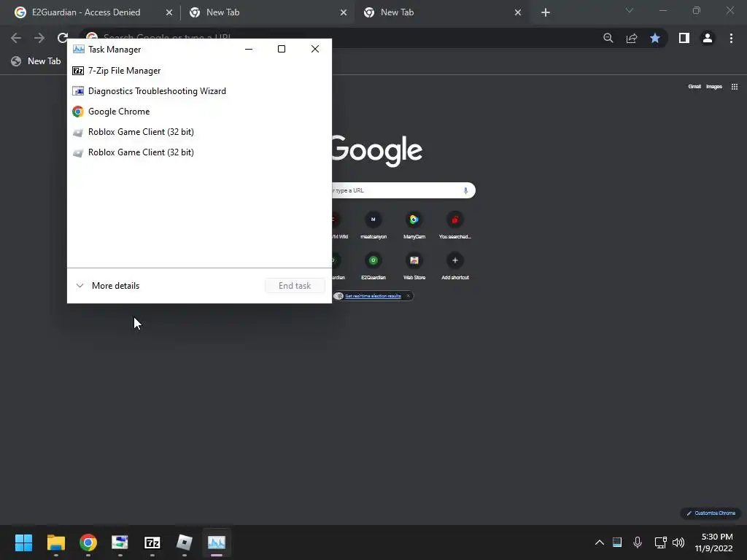Viewport: 747px width, 560px height.
Task: Select 7-Zip File Manager in Task Manager list
Action: 199,71
